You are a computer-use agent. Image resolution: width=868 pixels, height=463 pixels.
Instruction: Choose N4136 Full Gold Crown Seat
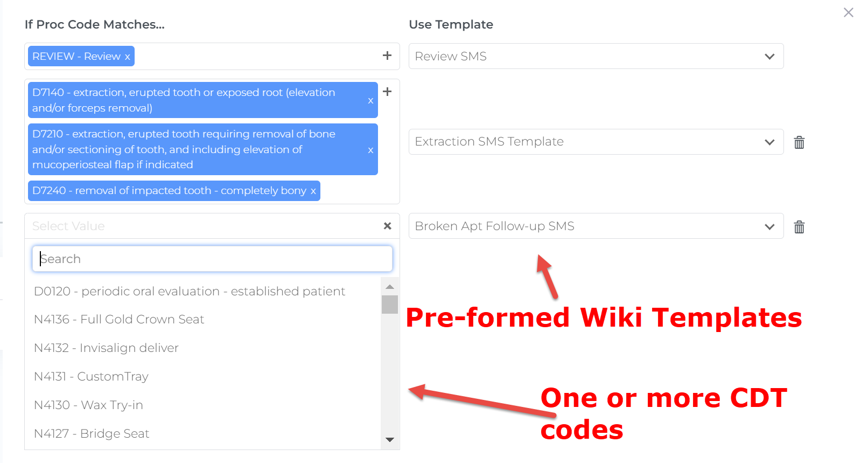[x=119, y=320]
